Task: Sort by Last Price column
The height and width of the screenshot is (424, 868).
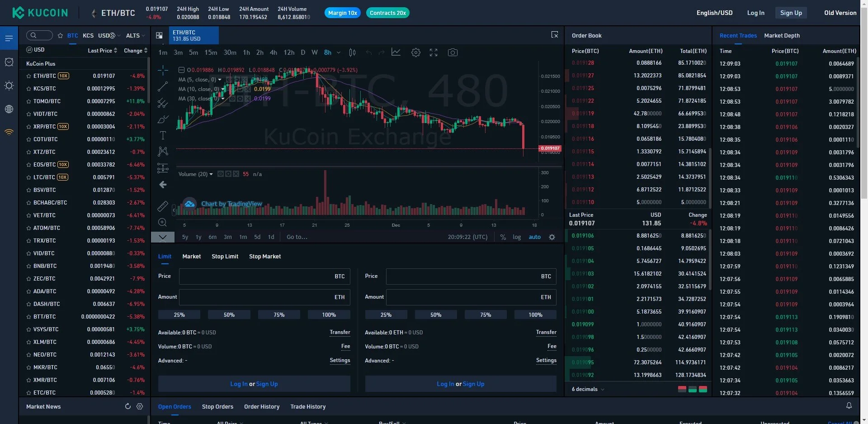Action: [x=103, y=50]
